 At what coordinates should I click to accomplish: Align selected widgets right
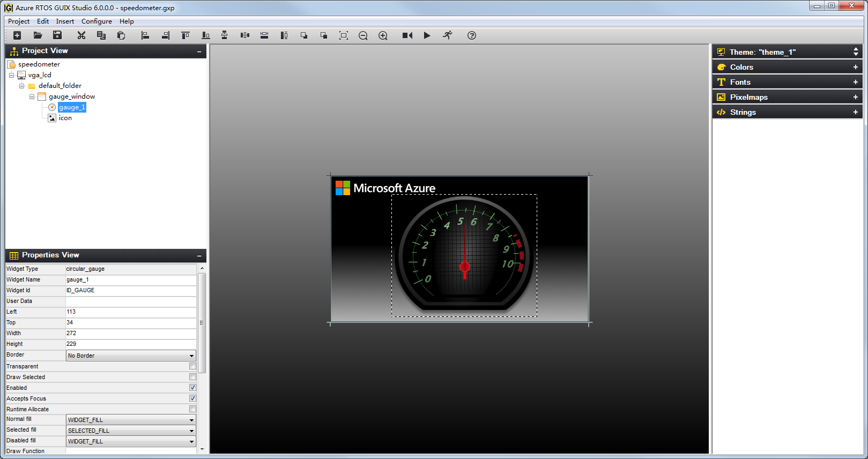165,35
